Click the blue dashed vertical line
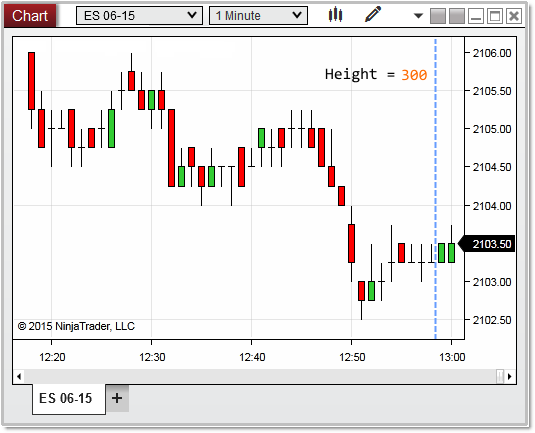Viewport: 535px width, 433px height. pyautogui.click(x=435, y=188)
